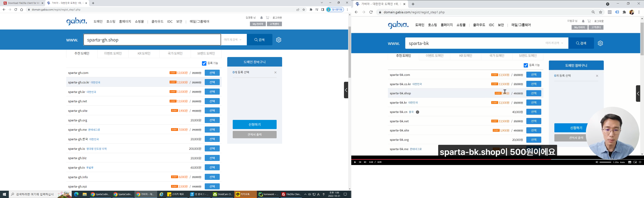Open Internet Explorer from taskbar

161,194
